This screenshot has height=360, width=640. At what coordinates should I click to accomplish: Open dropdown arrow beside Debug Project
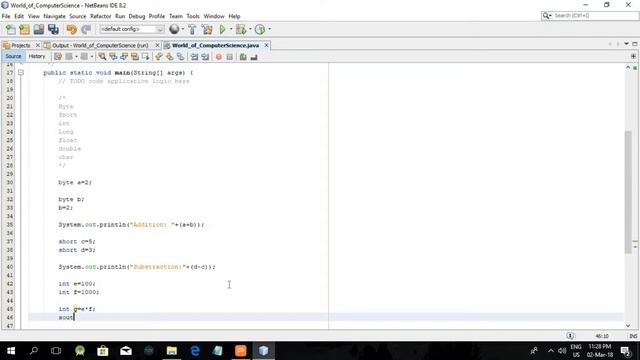pos(250,29)
